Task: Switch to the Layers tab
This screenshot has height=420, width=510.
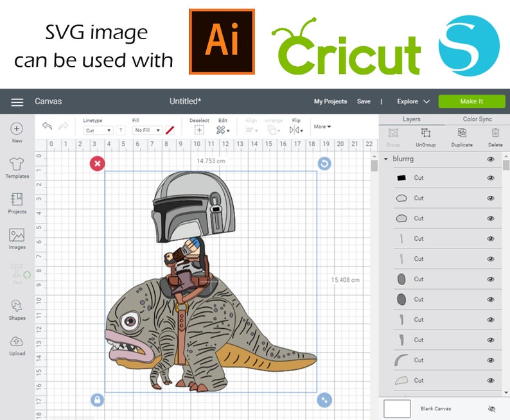Action: [x=412, y=119]
